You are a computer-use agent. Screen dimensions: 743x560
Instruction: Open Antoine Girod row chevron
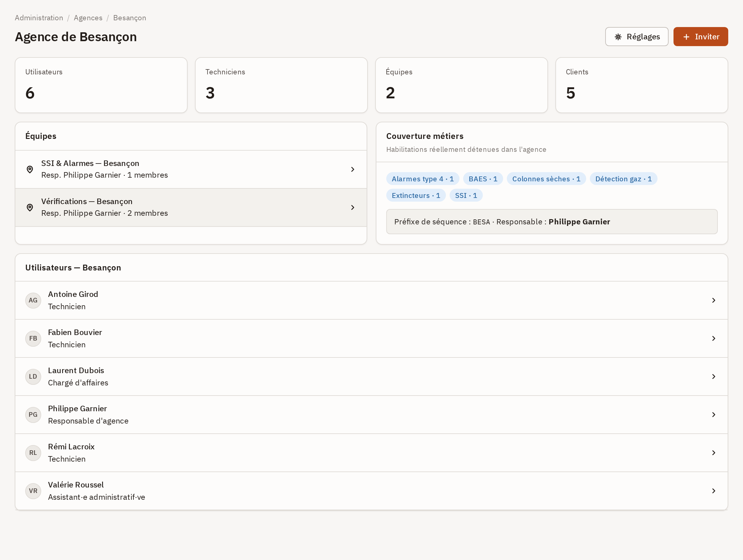(714, 301)
